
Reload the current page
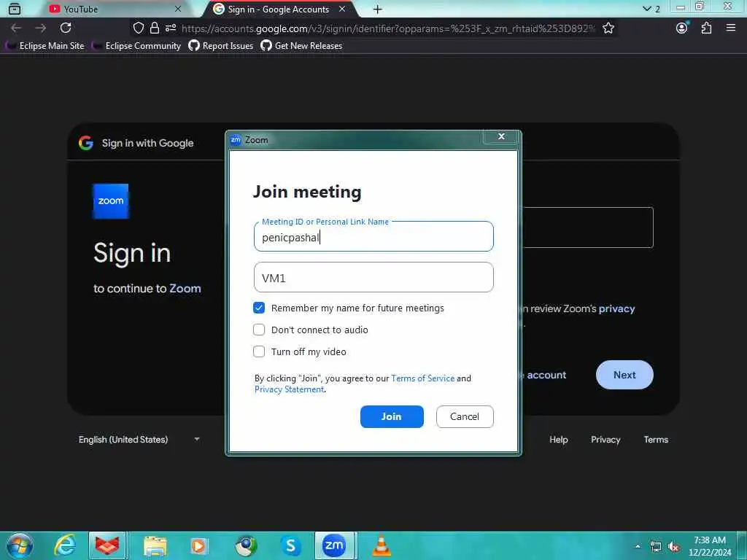[66, 28]
